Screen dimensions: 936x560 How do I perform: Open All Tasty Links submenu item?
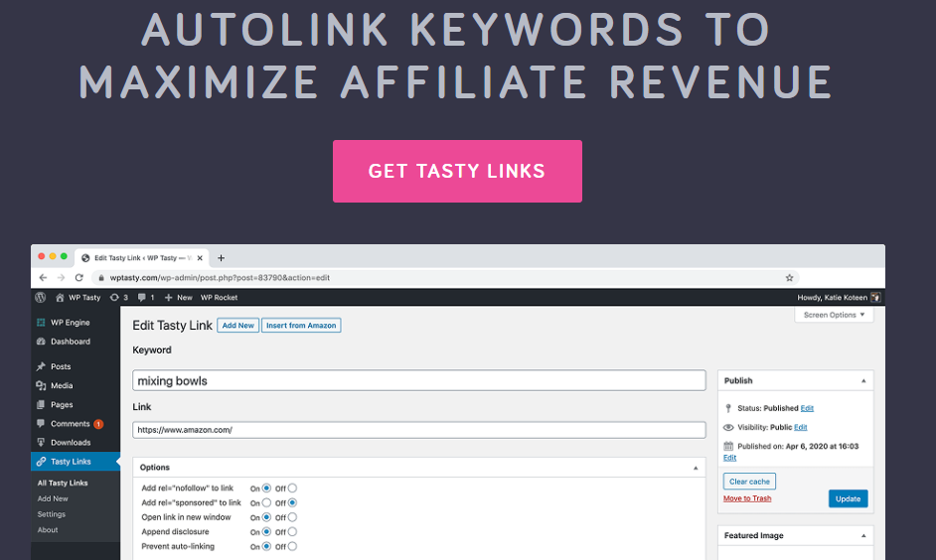(x=63, y=484)
